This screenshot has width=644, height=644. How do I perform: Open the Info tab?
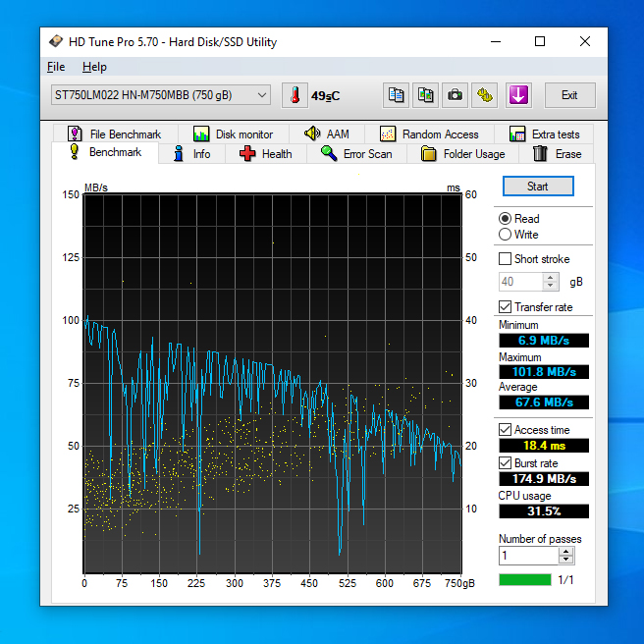tap(191, 154)
